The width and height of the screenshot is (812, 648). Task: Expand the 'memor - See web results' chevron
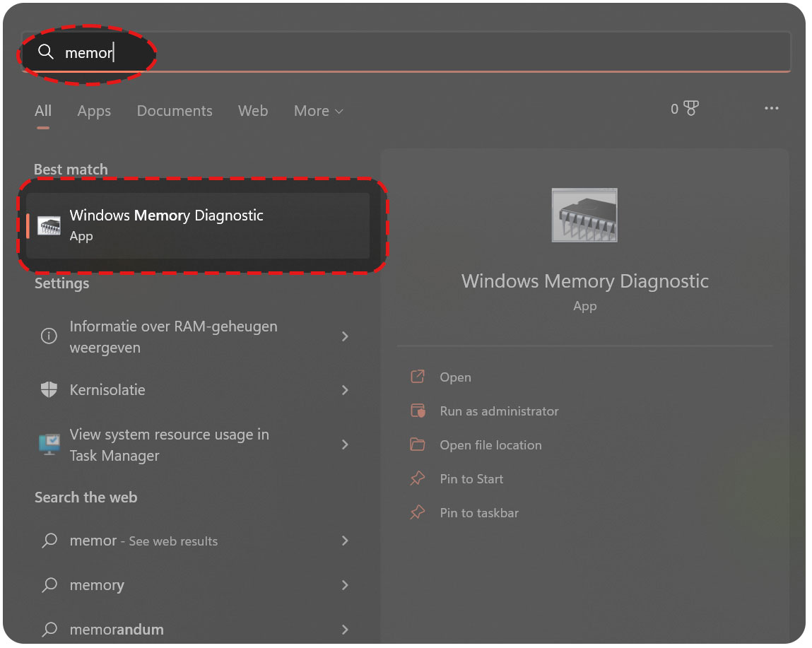pyautogui.click(x=345, y=541)
